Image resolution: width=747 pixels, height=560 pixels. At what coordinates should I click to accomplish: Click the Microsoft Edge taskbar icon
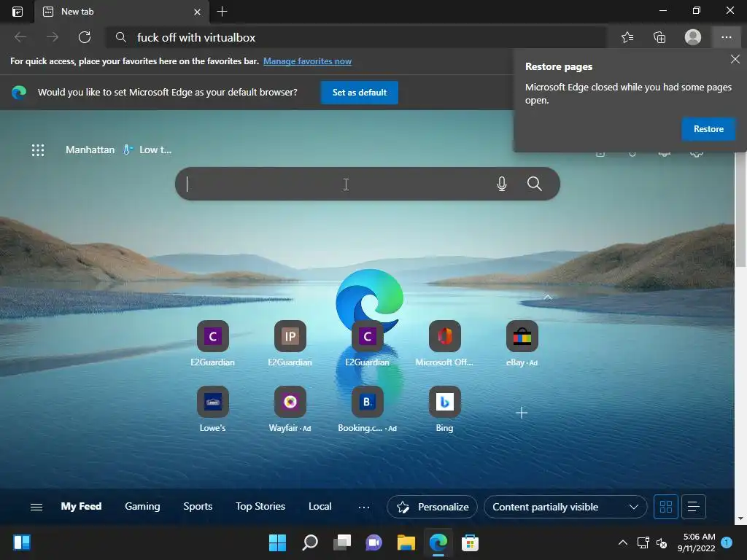pos(438,542)
